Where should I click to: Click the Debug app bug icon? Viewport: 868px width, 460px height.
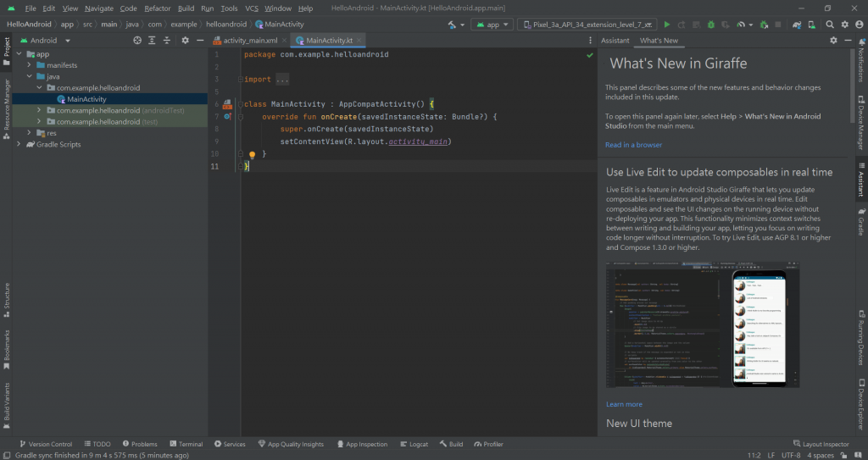point(711,25)
